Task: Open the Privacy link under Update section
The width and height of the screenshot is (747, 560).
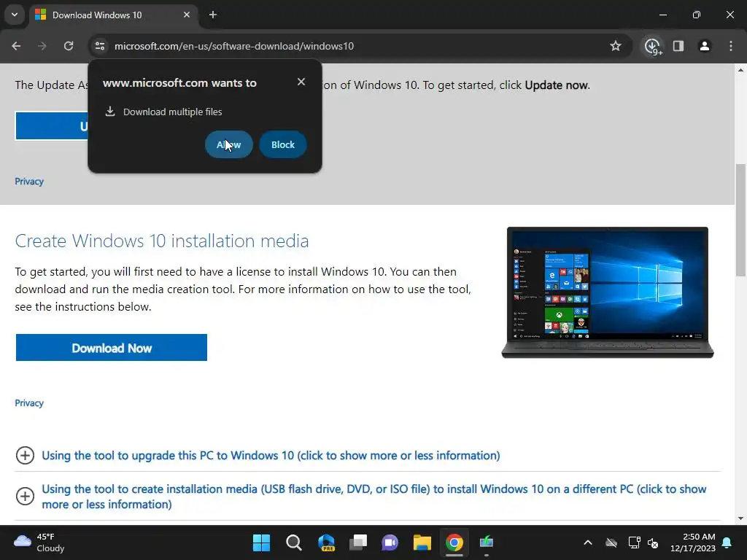Action: point(29,182)
